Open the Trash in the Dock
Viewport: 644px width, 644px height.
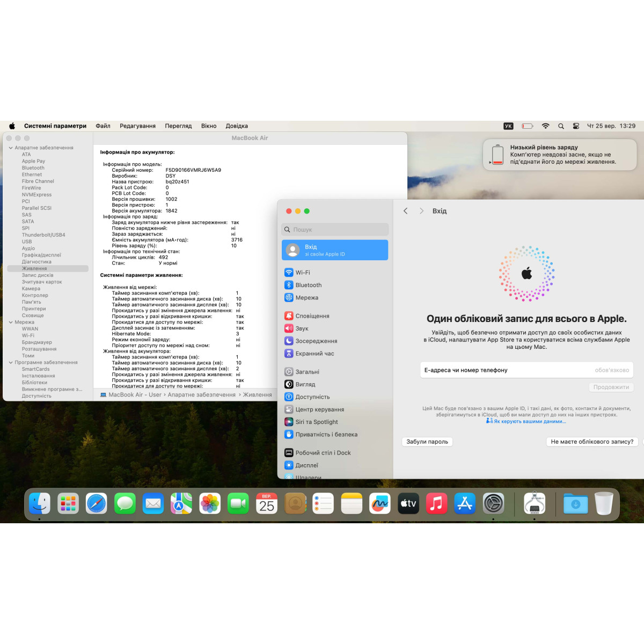604,503
